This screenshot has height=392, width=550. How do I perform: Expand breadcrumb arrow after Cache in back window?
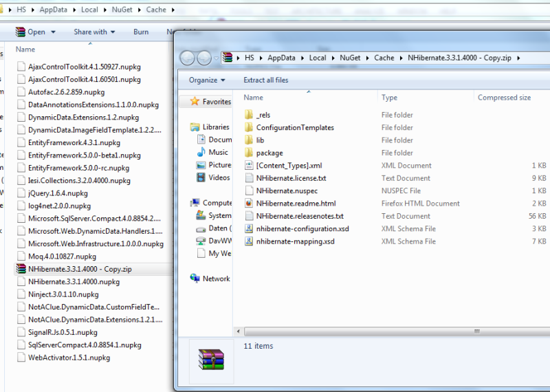pyautogui.click(x=173, y=10)
